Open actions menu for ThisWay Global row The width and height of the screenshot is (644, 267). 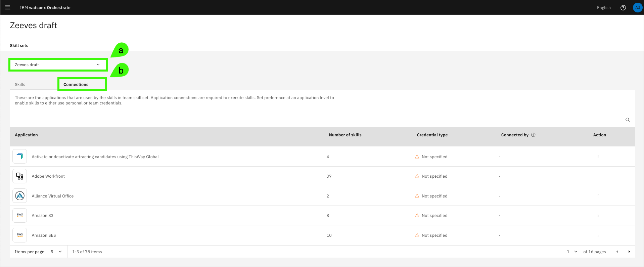(x=598, y=157)
